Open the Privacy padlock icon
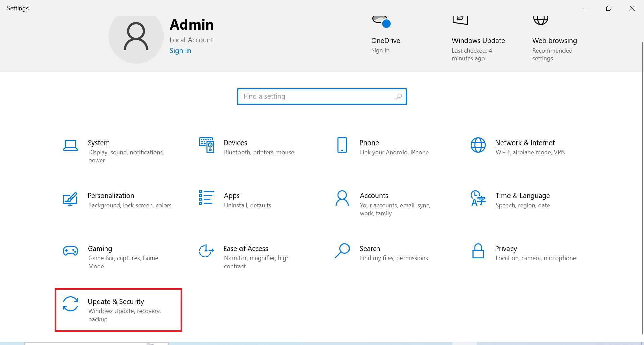This screenshot has width=644, height=345. 478,251
